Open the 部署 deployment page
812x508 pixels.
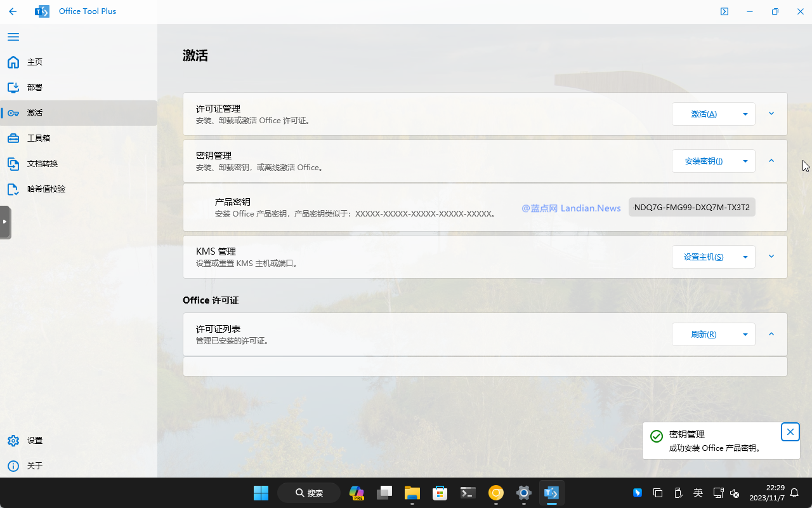[x=35, y=88]
